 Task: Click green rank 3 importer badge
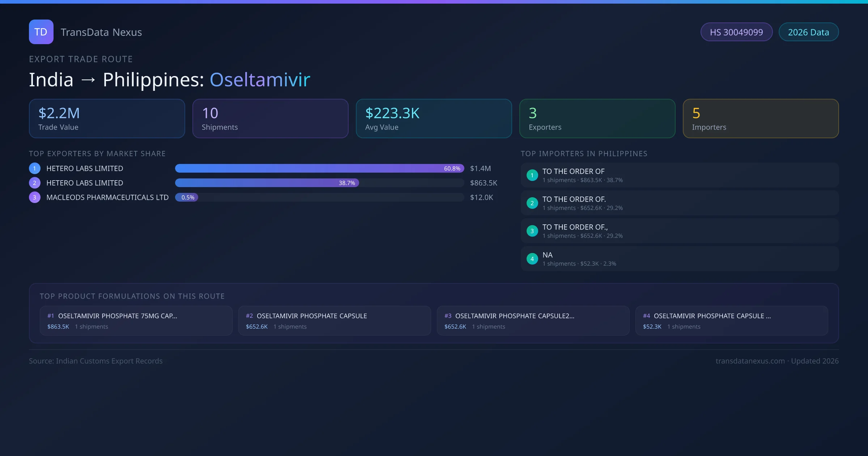(532, 231)
